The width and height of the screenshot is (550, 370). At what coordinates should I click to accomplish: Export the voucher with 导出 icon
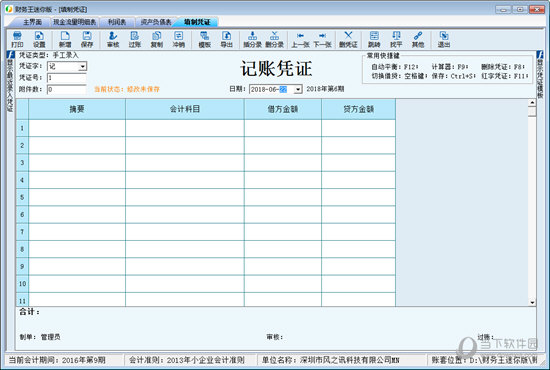click(x=227, y=39)
